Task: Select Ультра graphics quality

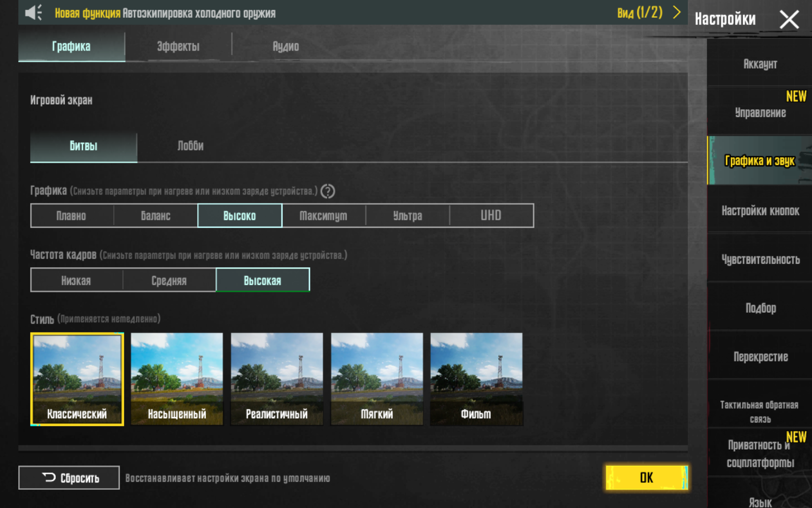Action: coord(407,216)
